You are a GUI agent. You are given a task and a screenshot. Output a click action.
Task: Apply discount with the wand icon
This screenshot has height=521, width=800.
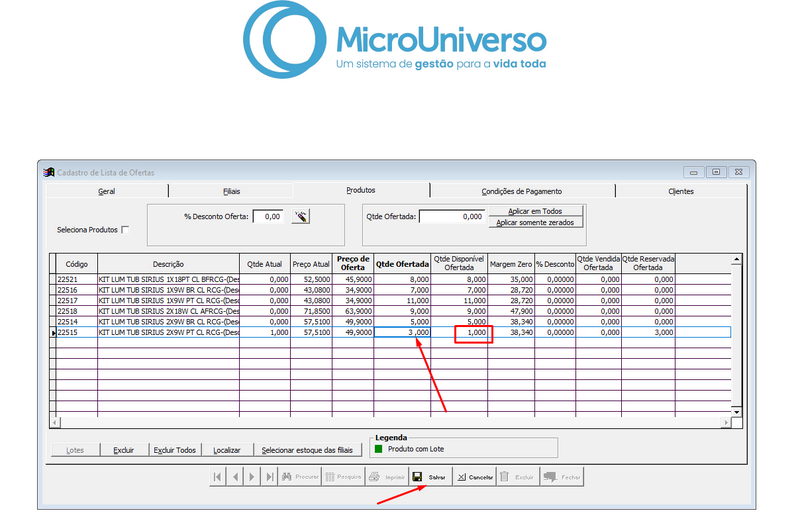(x=301, y=216)
